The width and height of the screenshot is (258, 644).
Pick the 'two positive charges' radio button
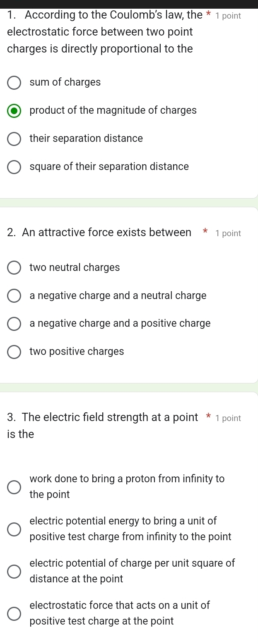[x=14, y=352]
